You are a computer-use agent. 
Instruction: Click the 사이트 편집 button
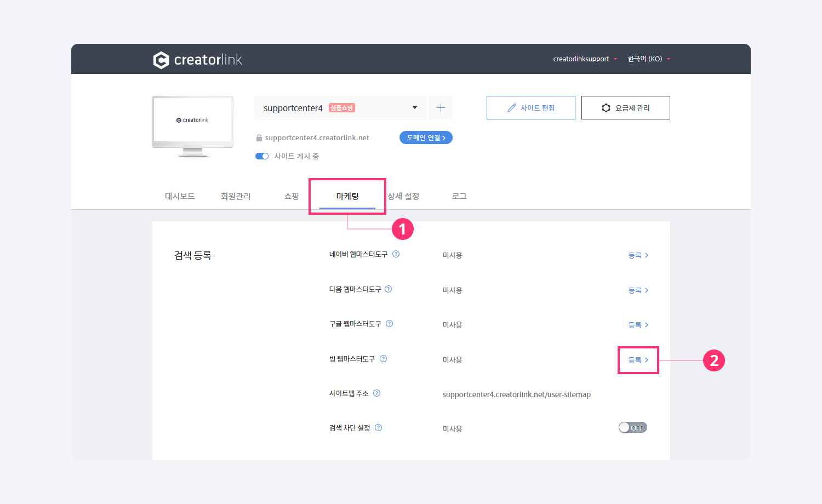(530, 108)
